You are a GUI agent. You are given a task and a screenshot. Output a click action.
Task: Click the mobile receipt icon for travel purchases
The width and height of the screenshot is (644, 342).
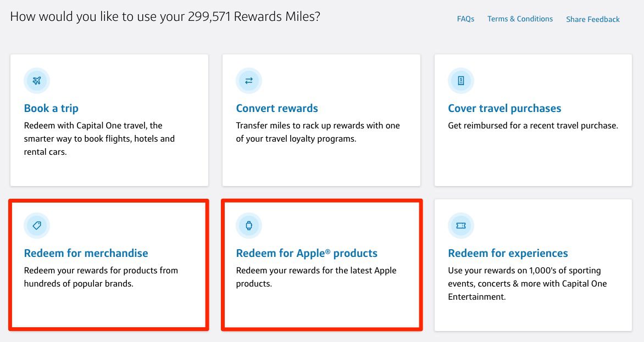pos(460,80)
